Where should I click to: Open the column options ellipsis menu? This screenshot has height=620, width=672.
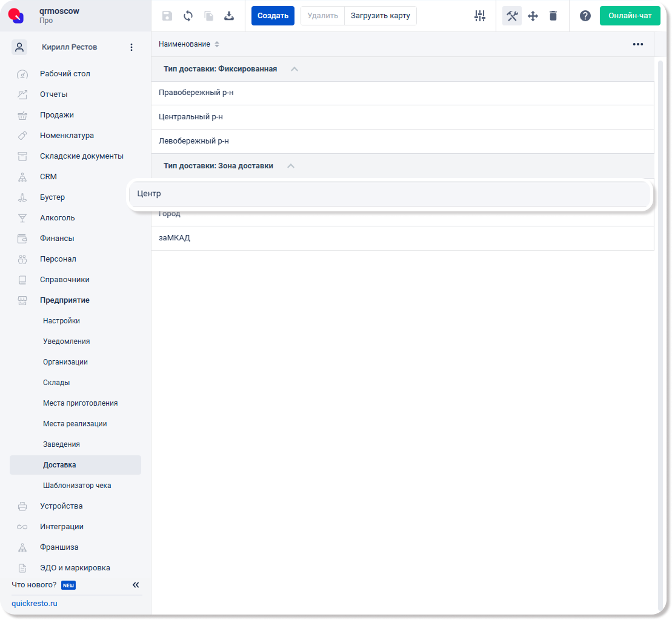click(637, 44)
